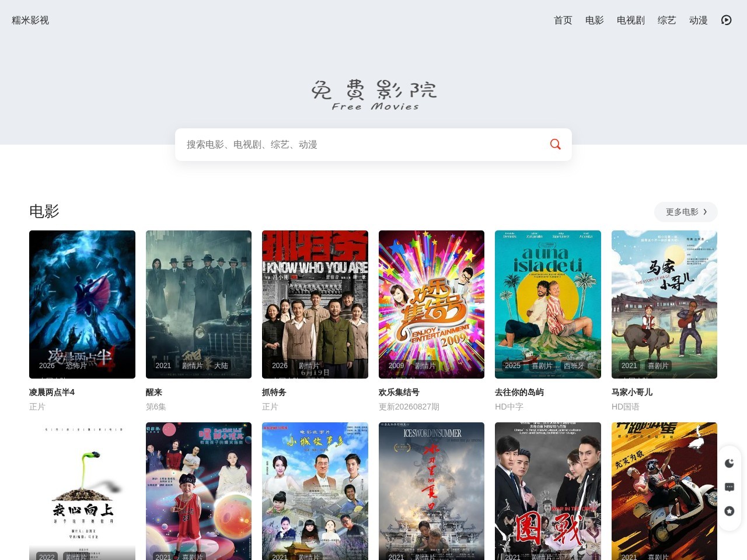Image resolution: width=747 pixels, height=560 pixels.
Task: Open the 电影 navigation item
Action: click(x=595, y=20)
